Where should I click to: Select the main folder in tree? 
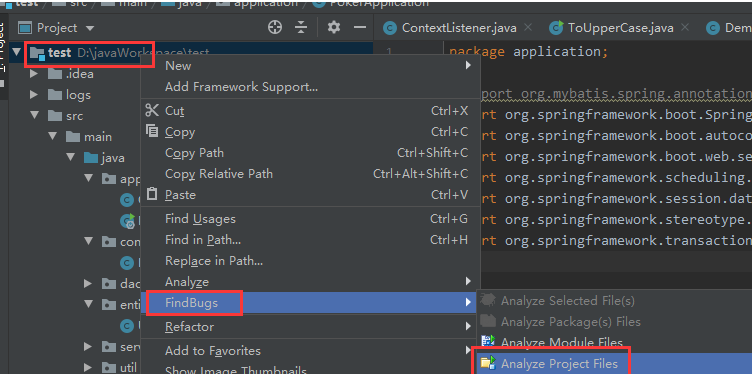point(89,137)
